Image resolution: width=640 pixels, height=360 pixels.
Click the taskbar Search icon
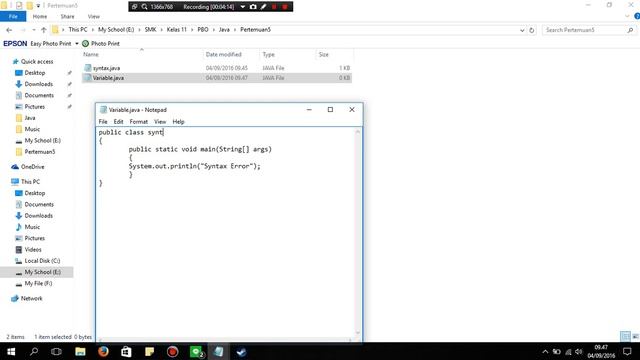(x=34, y=351)
